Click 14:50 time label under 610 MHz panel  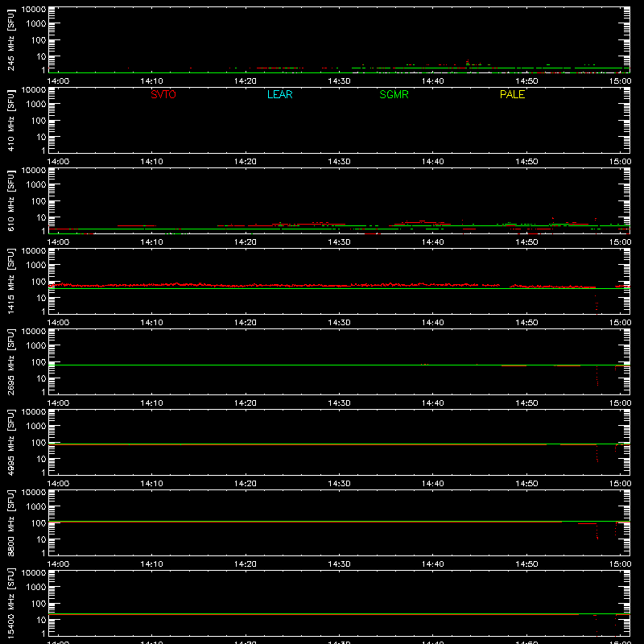pyautogui.click(x=526, y=242)
